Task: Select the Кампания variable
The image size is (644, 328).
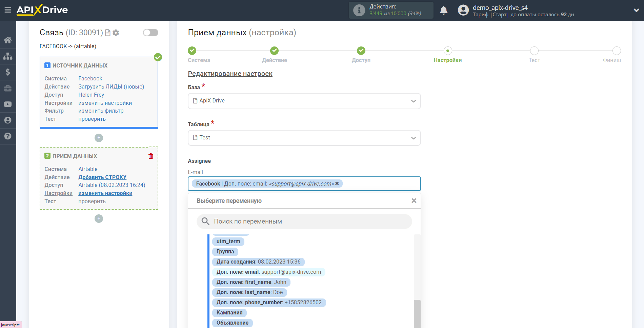Action: coord(229,313)
